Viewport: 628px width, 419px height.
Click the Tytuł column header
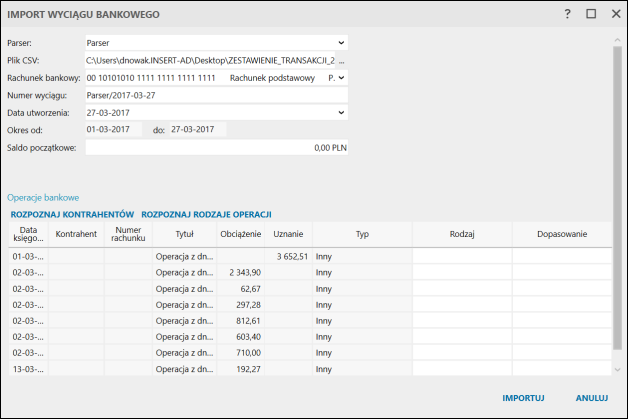click(184, 234)
